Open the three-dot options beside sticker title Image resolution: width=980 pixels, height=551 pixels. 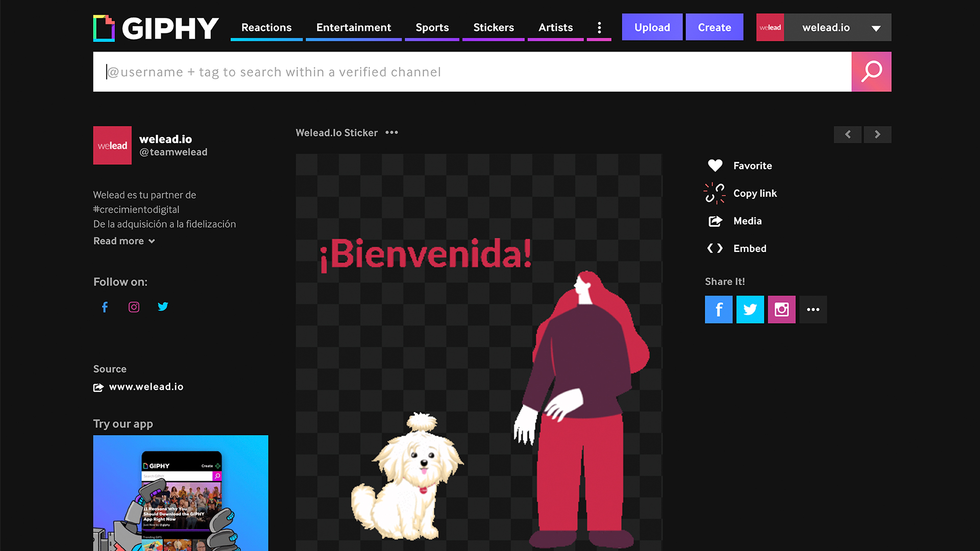[x=391, y=133]
